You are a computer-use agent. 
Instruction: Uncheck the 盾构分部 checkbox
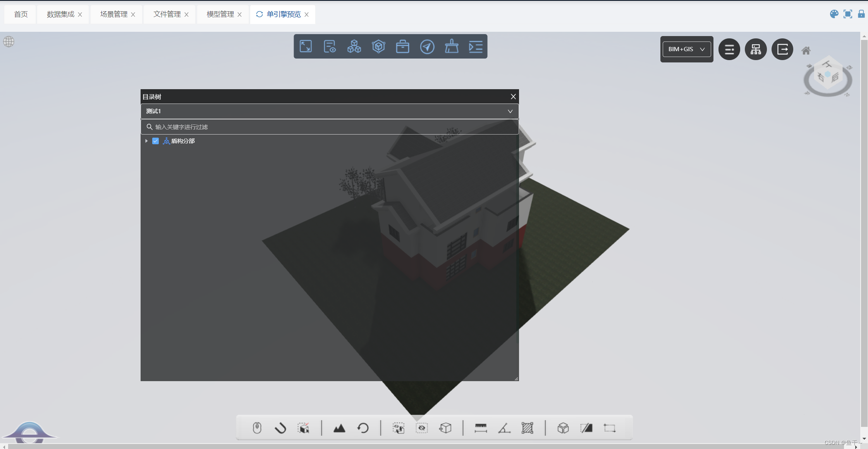point(156,141)
